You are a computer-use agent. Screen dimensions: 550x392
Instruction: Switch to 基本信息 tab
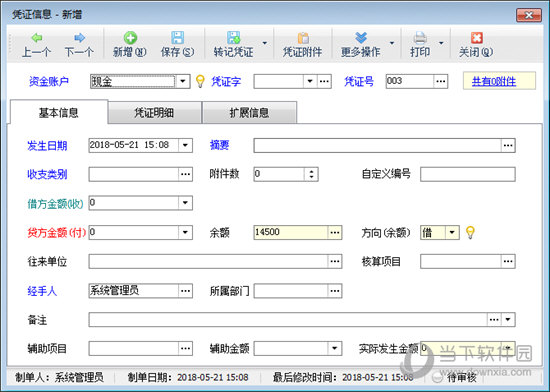[59, 113]
